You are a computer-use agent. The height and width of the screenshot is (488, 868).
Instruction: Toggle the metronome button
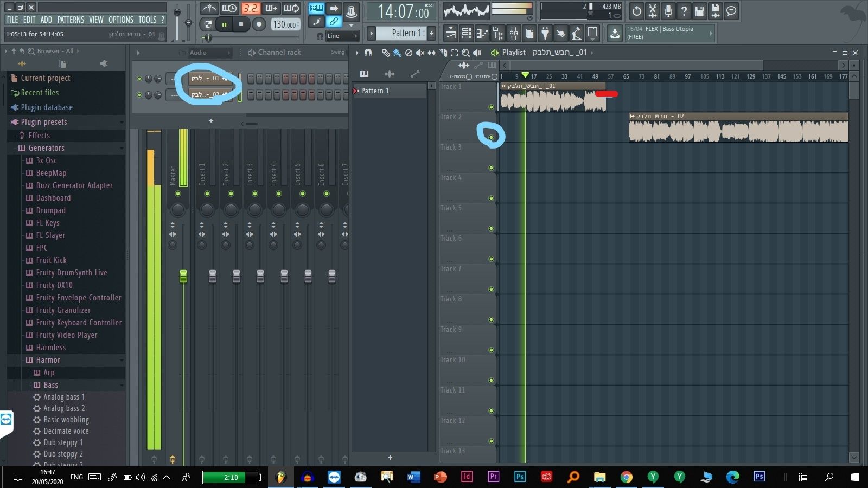coord(209,8)
